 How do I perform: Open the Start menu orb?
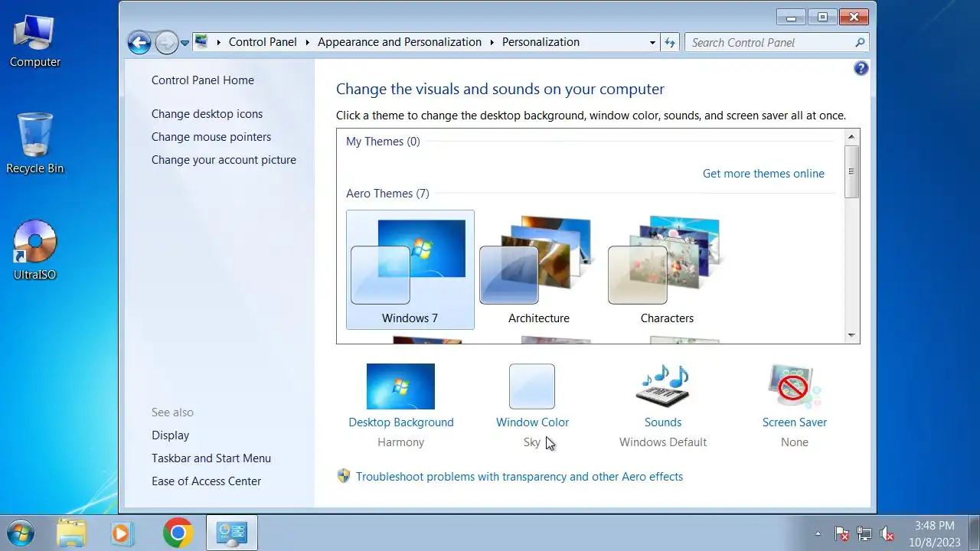point(21,533)
